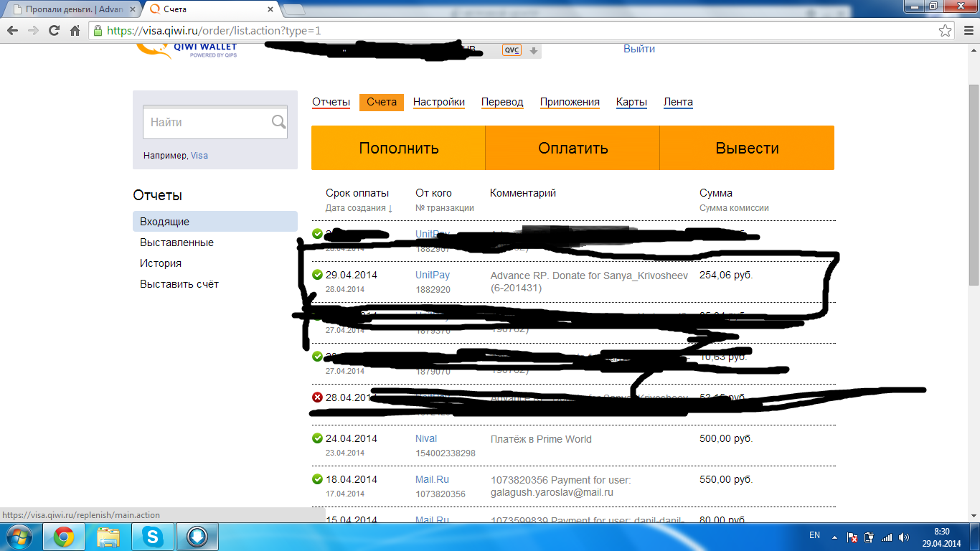Click the green check icon for 18.04.2014 Mail.Ru
The height and width of the screenshot is (551, 980).
[317, 479]
